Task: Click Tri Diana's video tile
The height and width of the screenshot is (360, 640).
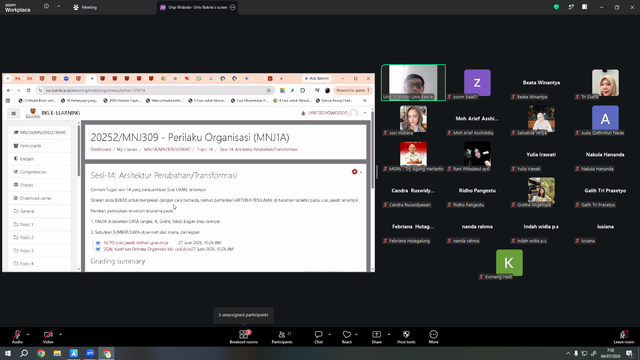Action: pos(605,83)
